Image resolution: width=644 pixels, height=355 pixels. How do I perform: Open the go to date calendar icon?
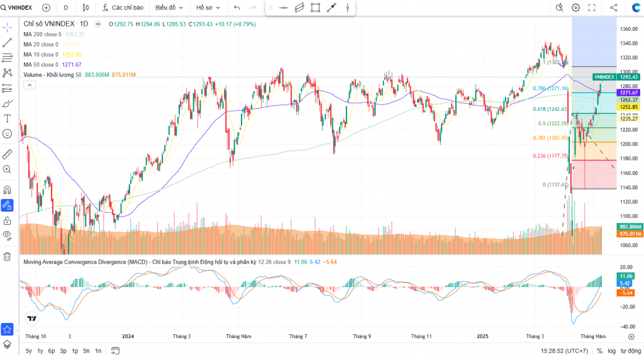coord(116,351)
